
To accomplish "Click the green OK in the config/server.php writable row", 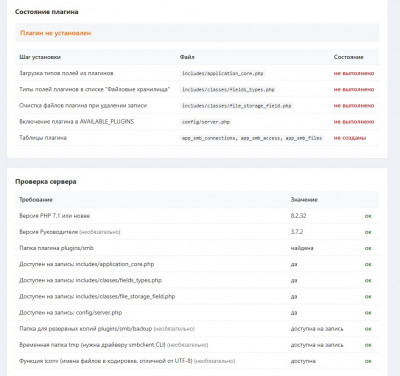I will (368, 313).
